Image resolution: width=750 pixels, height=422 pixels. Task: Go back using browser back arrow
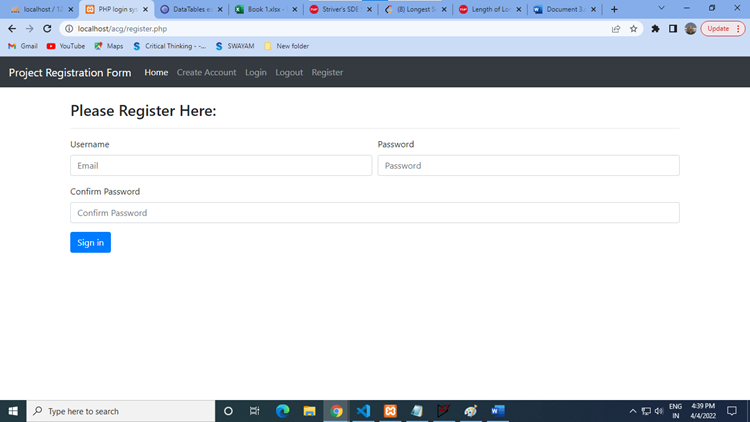[x=12, y=29]
